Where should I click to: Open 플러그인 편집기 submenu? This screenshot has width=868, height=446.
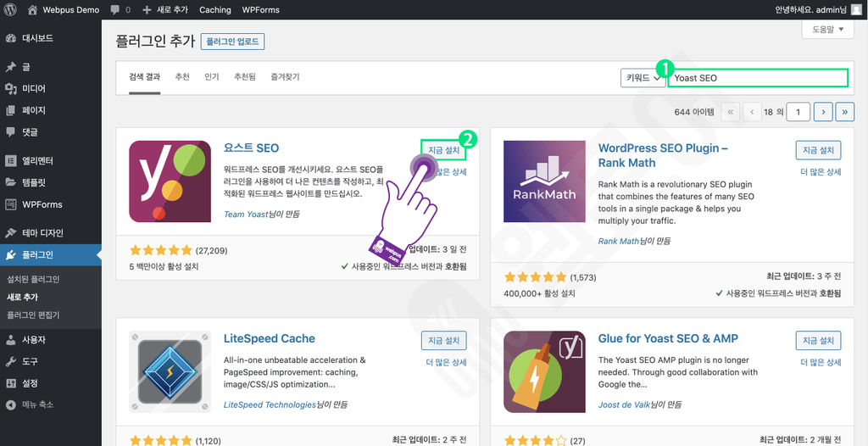(33, 315)
